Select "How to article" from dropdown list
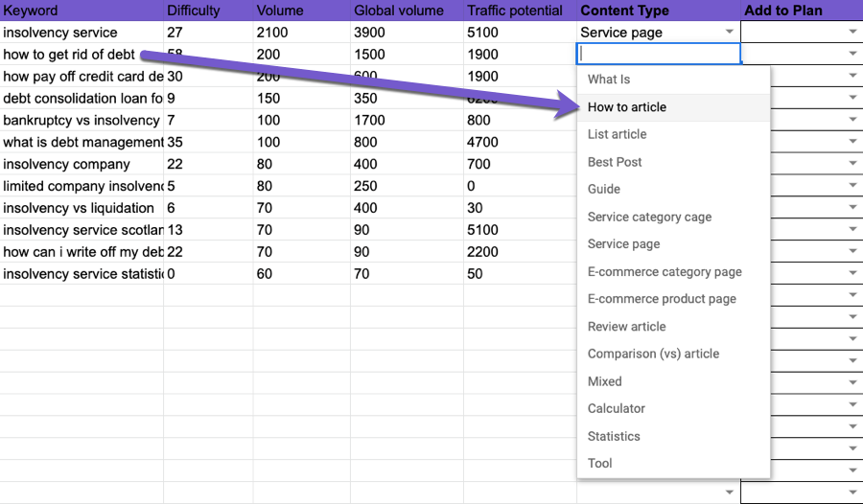Screen dimensions: 863x504 tap(627, 107)
